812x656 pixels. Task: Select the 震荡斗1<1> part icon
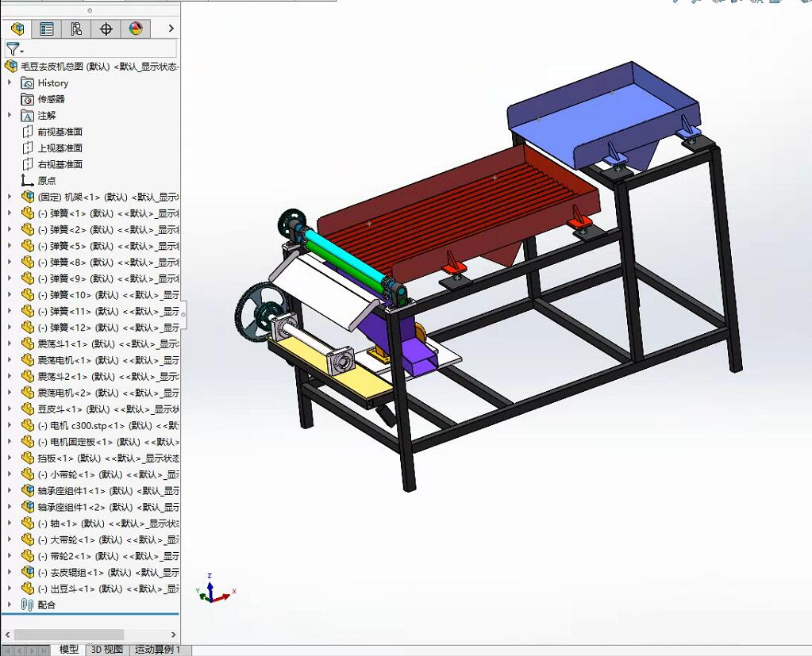click(28, 343)
